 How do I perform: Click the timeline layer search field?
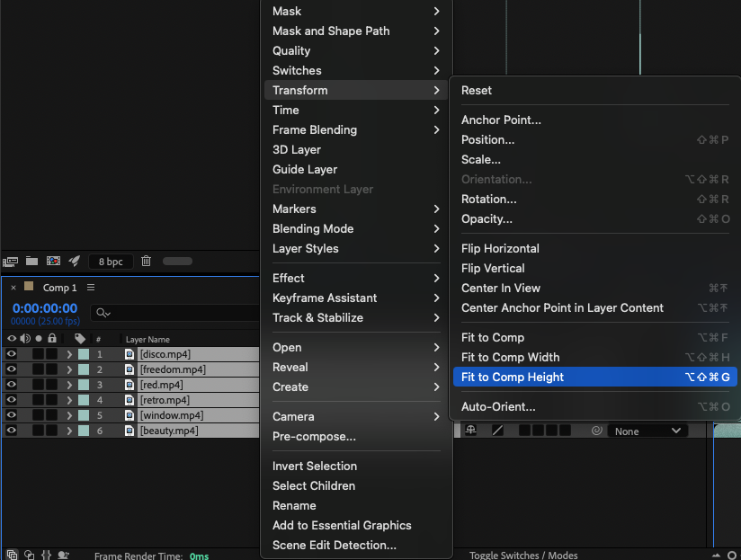(x=174, y=313)
